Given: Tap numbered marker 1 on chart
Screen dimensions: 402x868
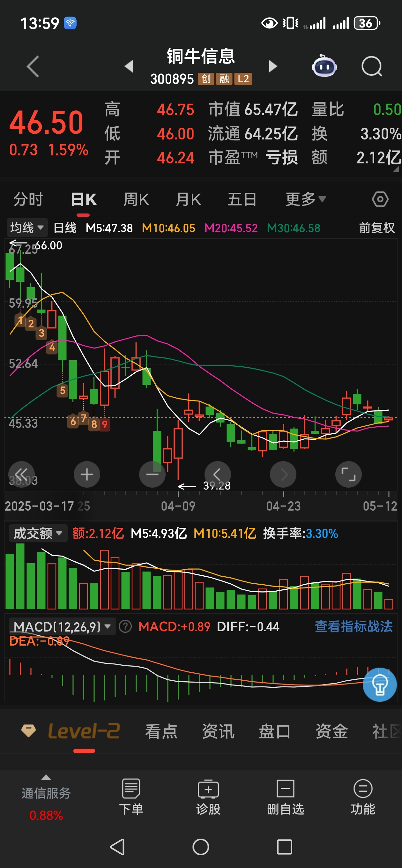Looking at the screenshot, I should pos(20,320).
